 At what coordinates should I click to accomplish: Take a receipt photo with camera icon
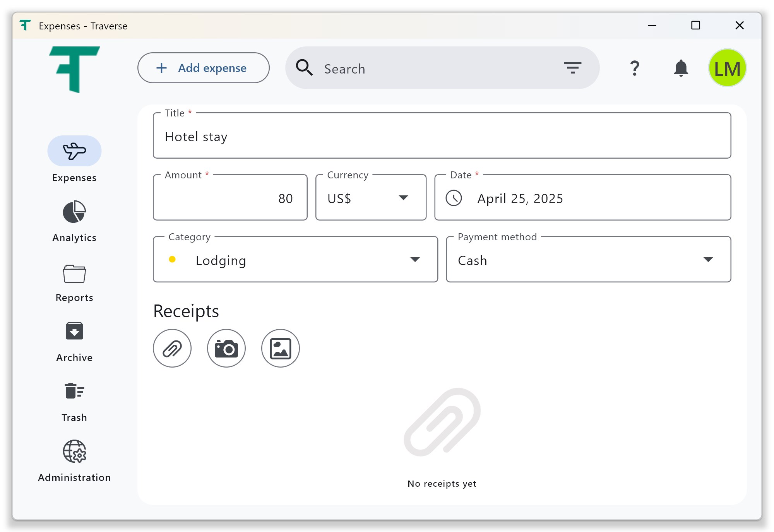226,348
